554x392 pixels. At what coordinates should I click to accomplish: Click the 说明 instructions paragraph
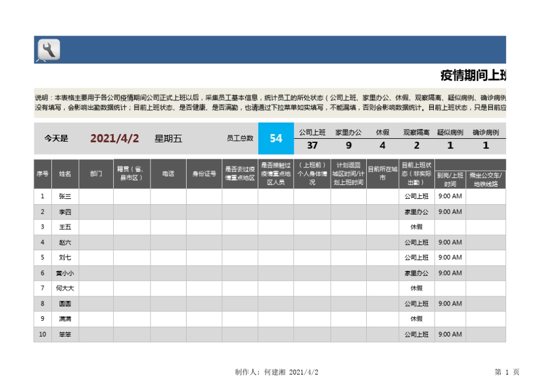tap(270, 103)
